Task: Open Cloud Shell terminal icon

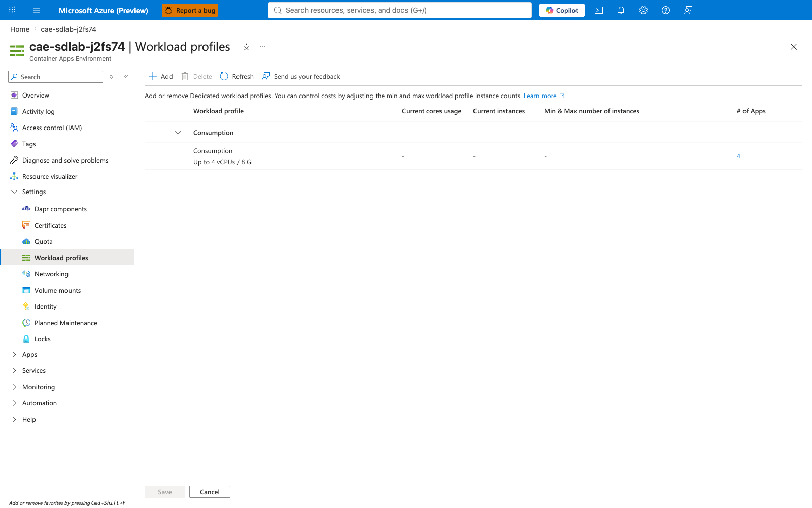Action: [x=599, y=10]
